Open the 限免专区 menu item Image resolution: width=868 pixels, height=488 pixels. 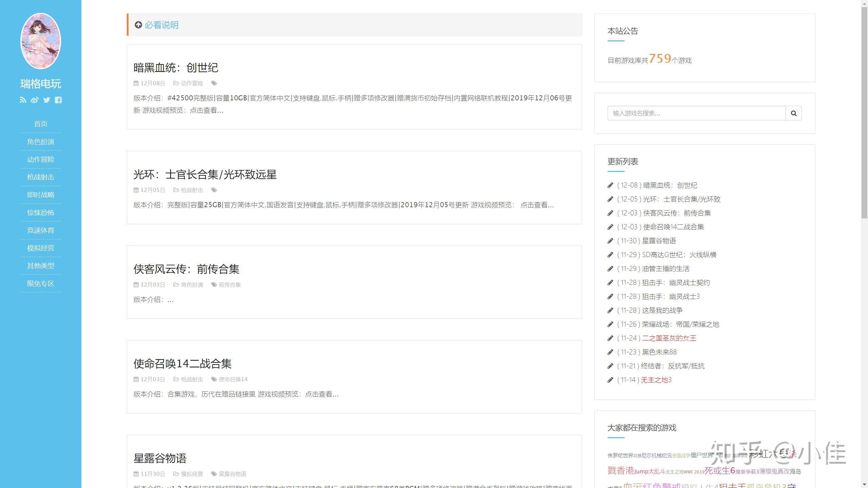pos(41,284)
